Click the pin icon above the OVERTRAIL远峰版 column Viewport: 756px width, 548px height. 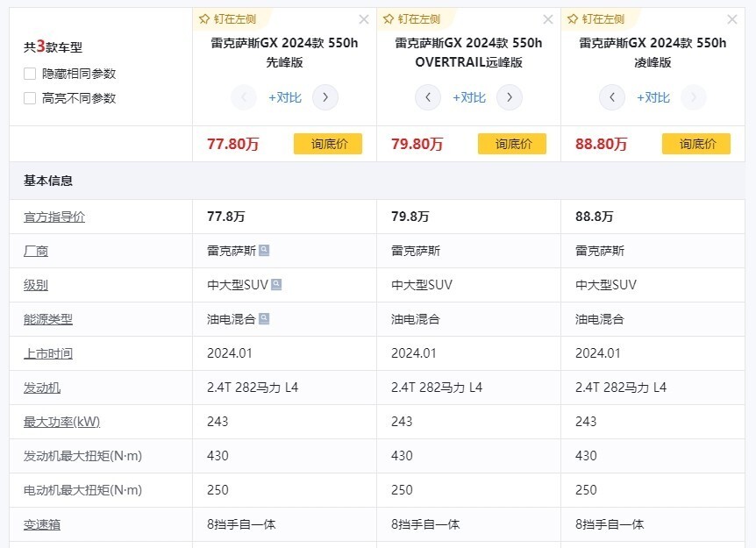pos(389,18)
